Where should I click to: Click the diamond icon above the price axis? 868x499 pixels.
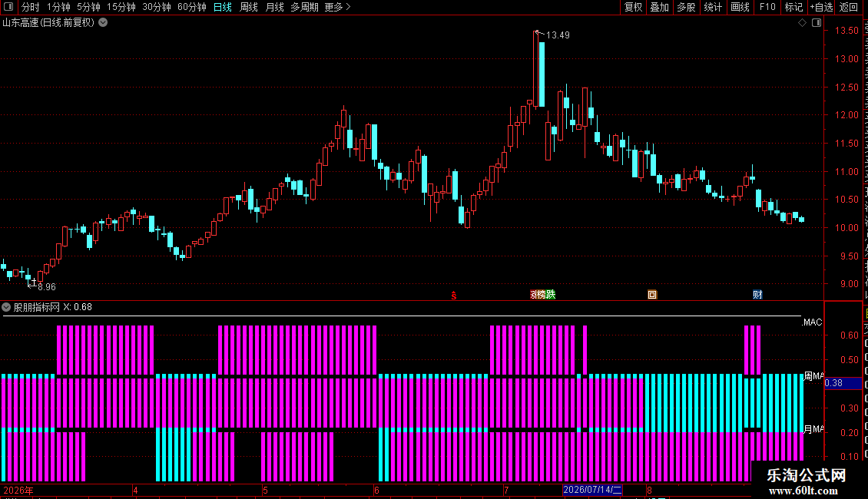[x=802, y=23]
